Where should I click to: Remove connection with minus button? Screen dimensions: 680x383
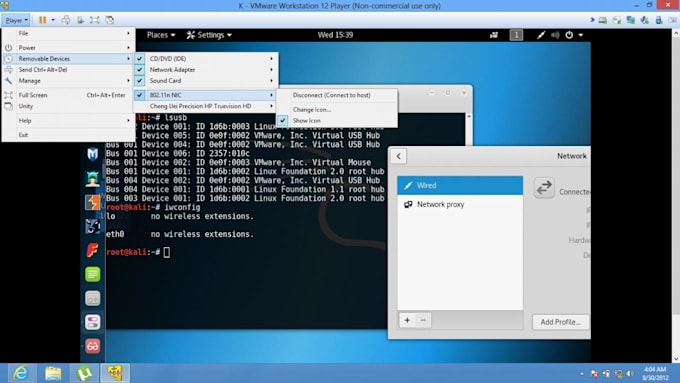coord(423,321)
